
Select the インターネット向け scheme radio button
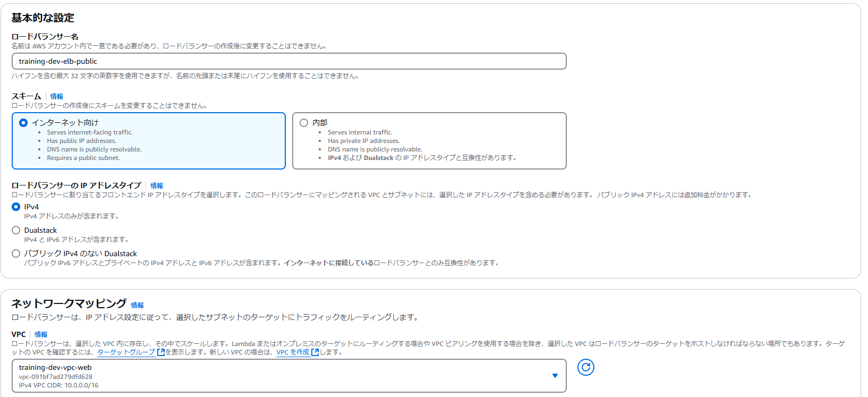tap(23, 123)
